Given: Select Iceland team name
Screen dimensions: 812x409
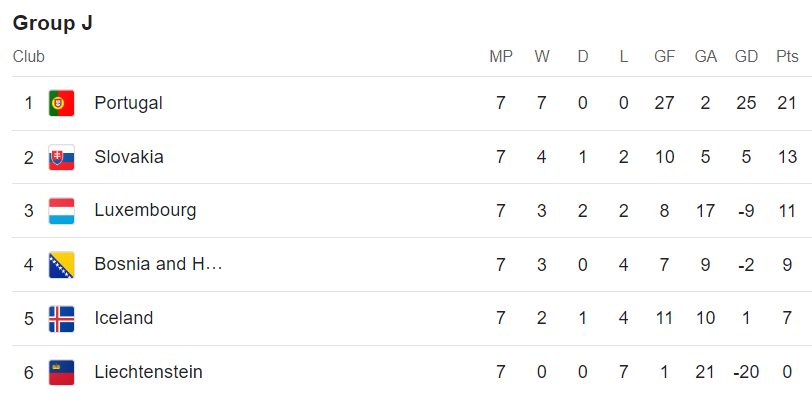Looking at the screenshot, I should click(x=124, y=319).
